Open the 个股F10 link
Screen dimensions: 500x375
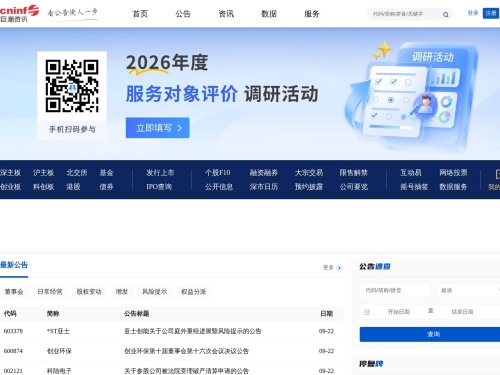(218, 173)
